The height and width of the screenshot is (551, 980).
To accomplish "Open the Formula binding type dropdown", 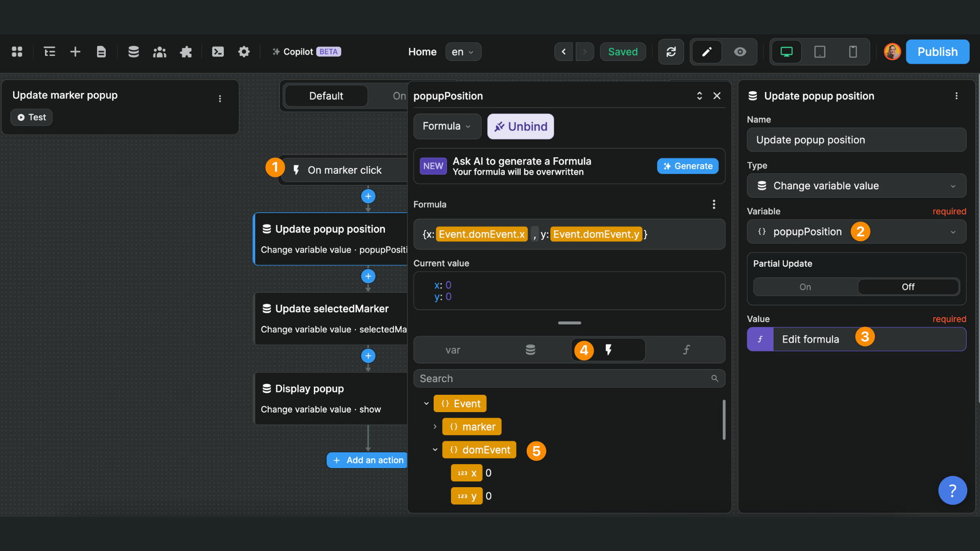I will [447, 126].
